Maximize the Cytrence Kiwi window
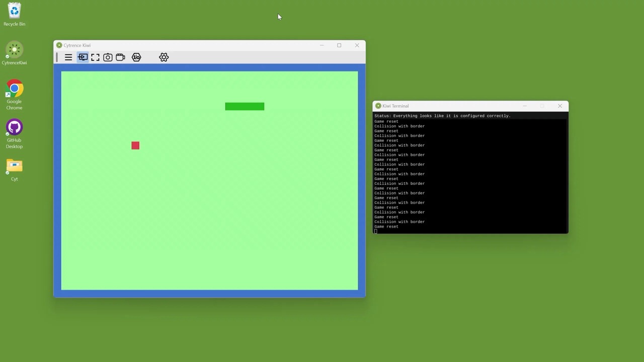Screen dimensions: 644x362 click(x=339, y=45)
